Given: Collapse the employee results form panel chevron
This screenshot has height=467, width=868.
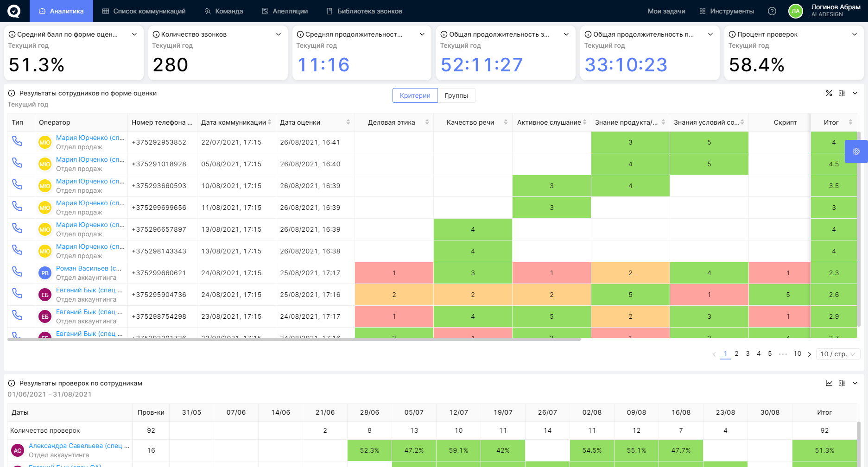Looking at the screenshot, I should click(x=855, y=93).
